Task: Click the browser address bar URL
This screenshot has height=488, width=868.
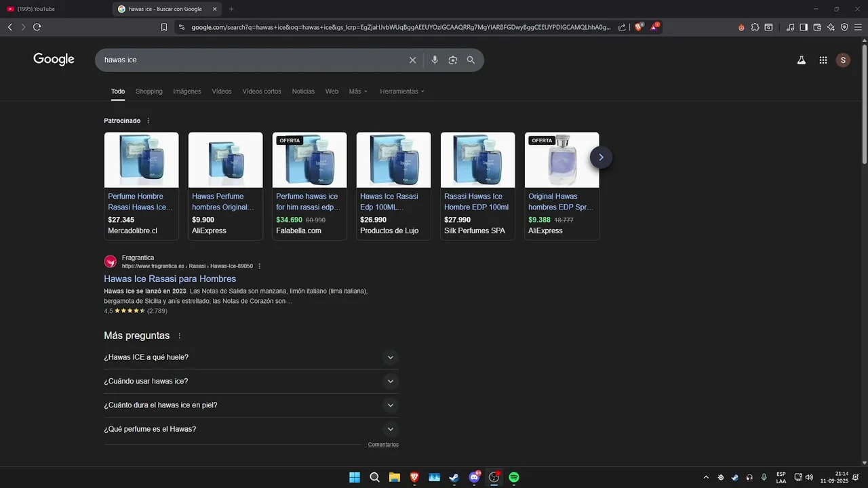Action: tap(400, 27)
